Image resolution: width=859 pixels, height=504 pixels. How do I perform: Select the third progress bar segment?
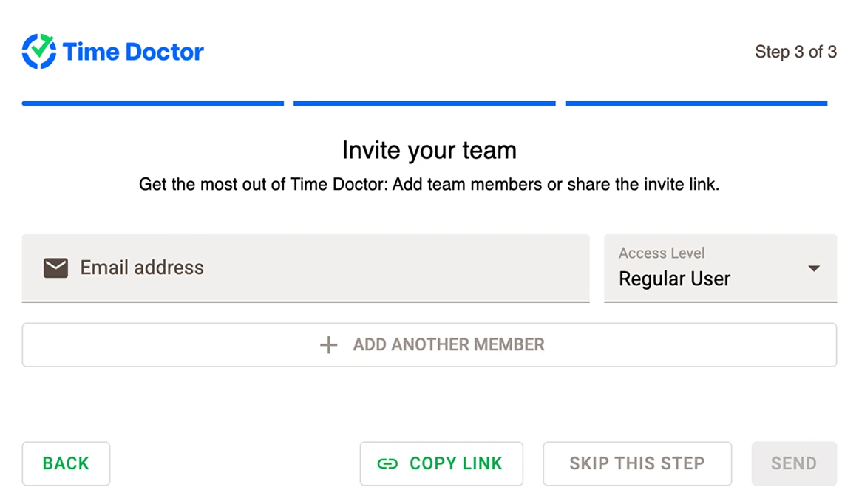pyautogui.click(x=696, y=103)
